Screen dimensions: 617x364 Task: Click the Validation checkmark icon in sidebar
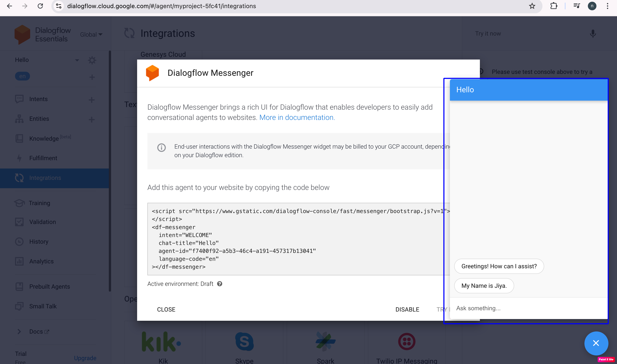tap(19, 221)
